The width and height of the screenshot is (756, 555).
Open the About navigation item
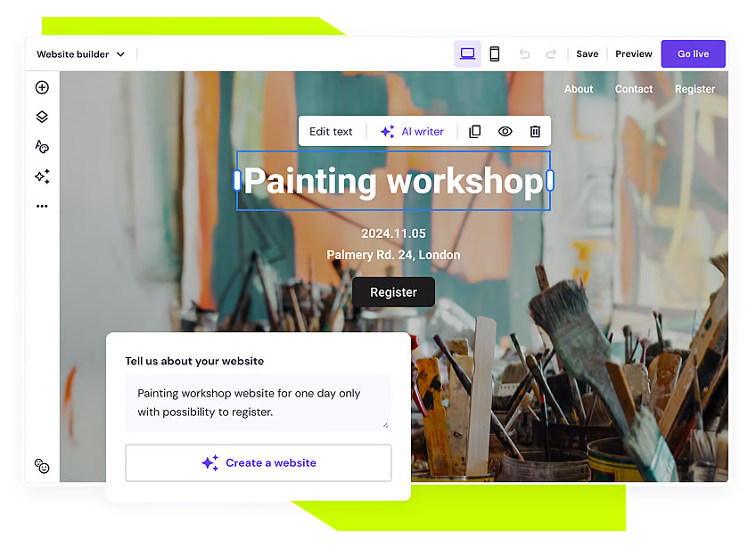tap(578, 89)
